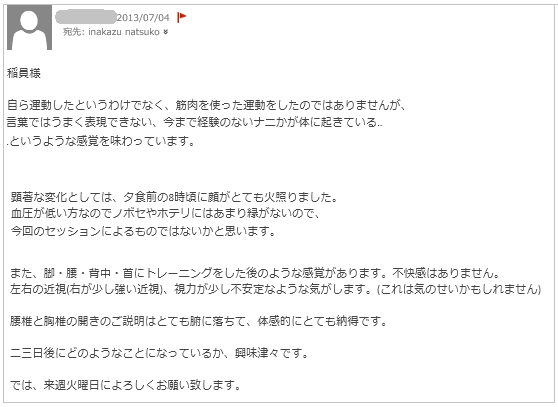Screen dimensions: 558x407
Task: Click the line starting また、脚・腰・背中
Action: 256,273
